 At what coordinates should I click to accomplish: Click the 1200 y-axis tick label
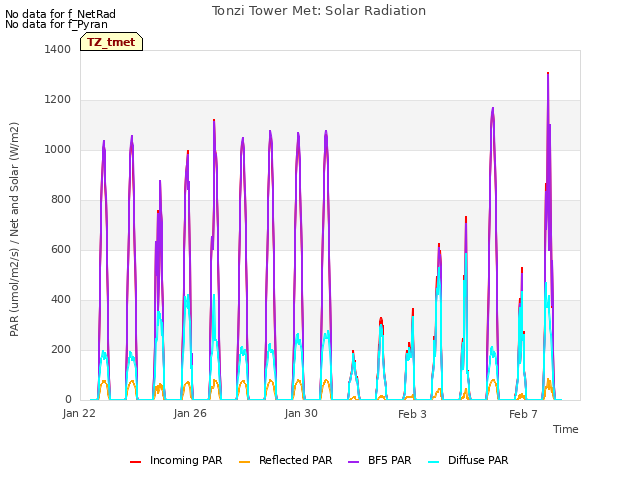click(58, 100)
